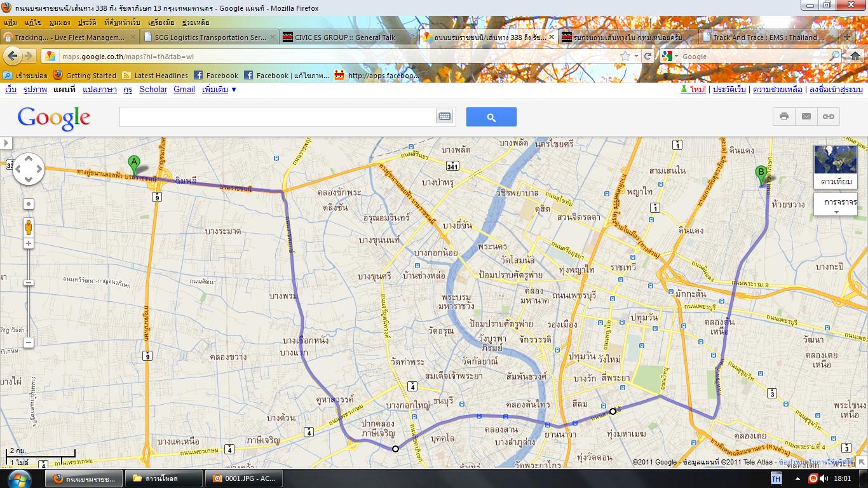Open the แก้ไข (Edit) menu

coord(33,22)
